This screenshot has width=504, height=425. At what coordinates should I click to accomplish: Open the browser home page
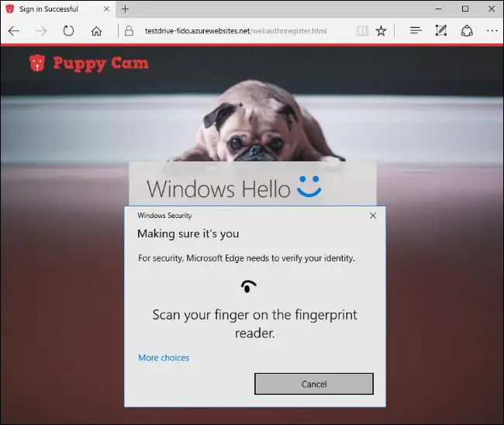[96, 31]
